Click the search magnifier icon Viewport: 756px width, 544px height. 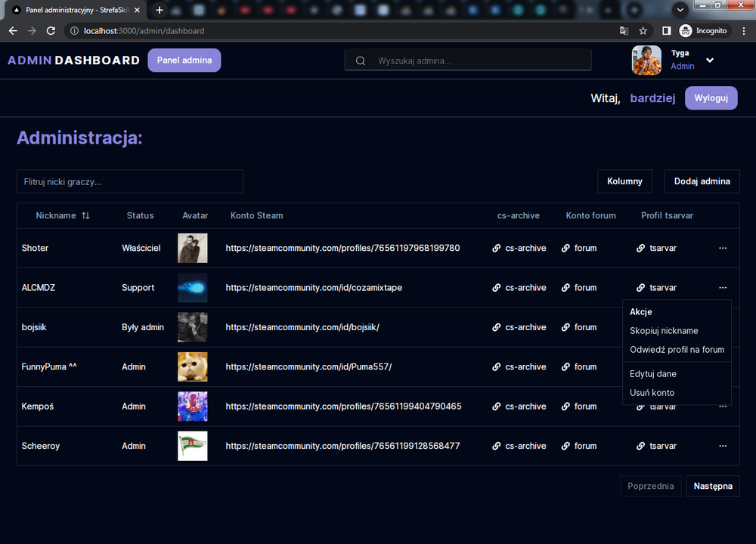point(360,60)
